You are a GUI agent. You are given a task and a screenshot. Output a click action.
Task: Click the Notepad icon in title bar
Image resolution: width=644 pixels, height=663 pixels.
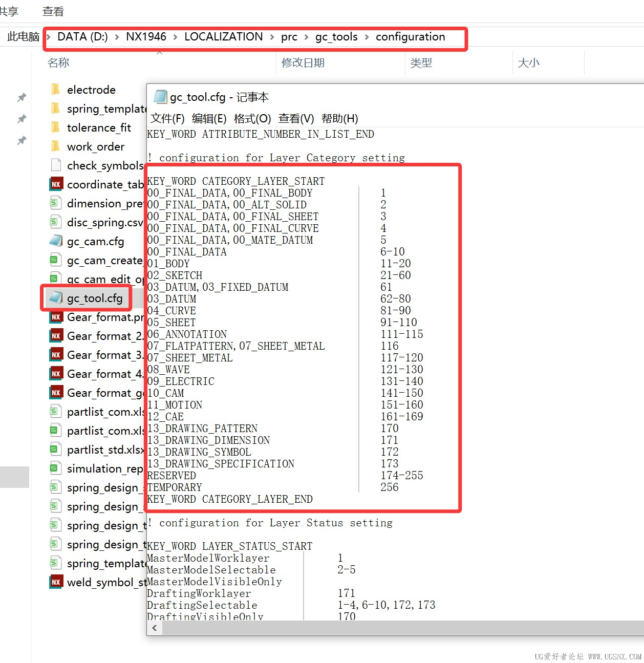[161, 97]
